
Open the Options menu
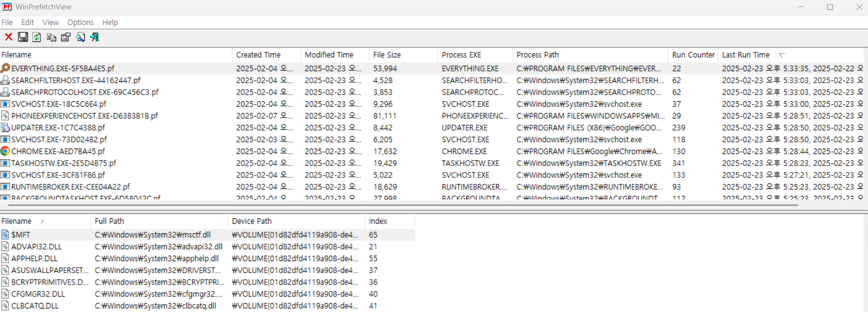click(80, 22)
